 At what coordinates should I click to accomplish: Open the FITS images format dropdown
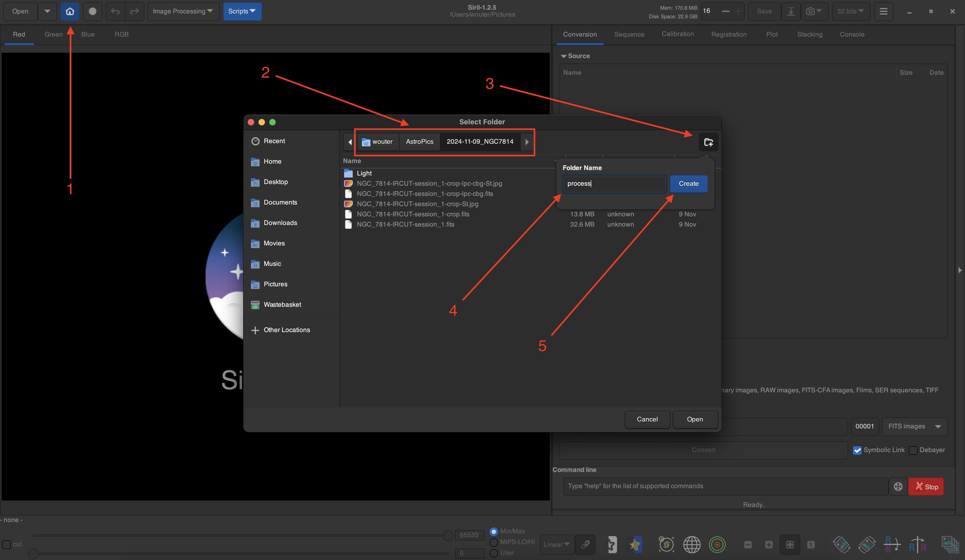pos(914,427)
